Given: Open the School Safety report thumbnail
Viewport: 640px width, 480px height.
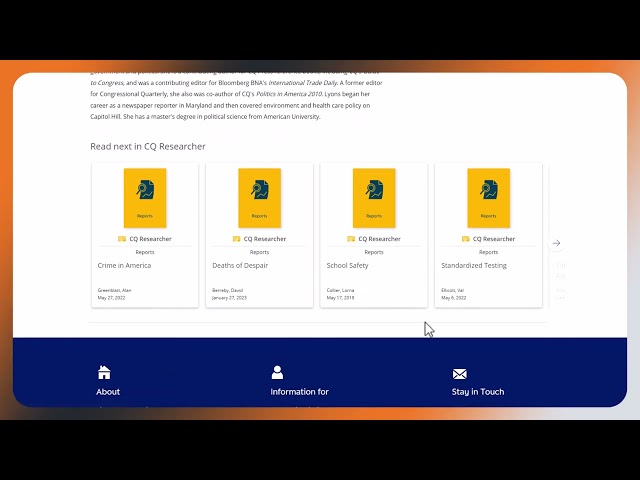Looking at the screenshot, I should (x=374, y=198).
